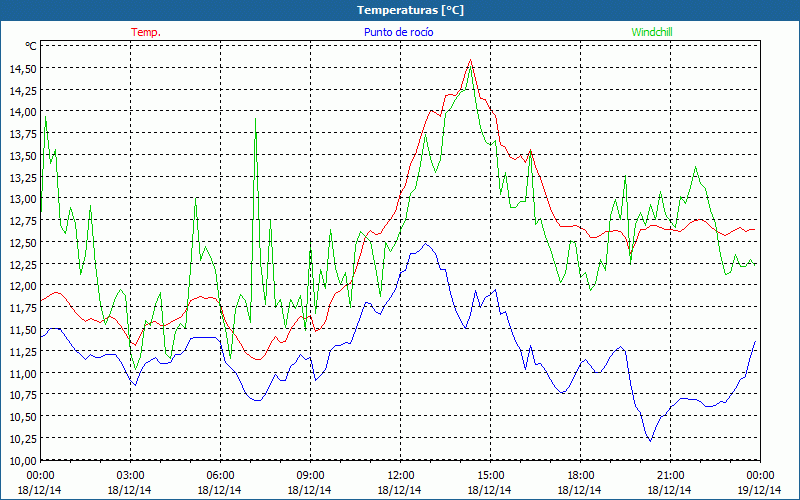800x500 pixels.
Task: Click the 09:00 time axis label
Action: [x=310, y=476]
